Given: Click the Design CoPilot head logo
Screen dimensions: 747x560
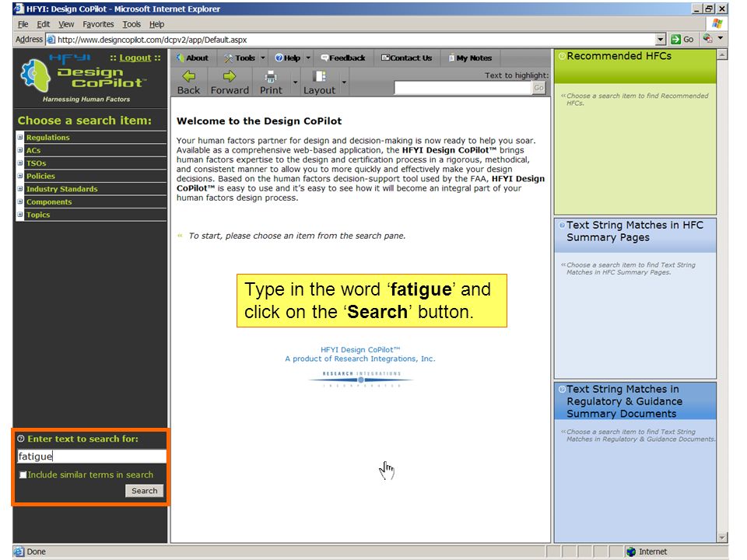Looking at the screenshot, I should click(x=35, y=75).
